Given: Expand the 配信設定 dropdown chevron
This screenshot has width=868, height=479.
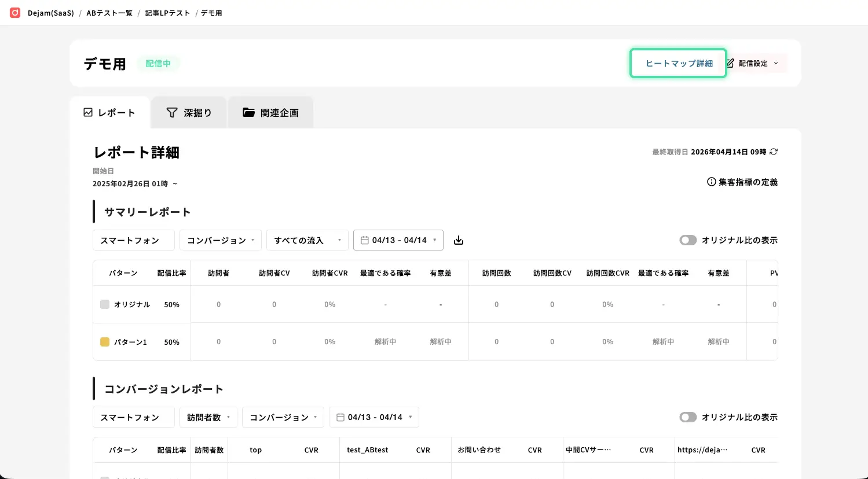Looking at the screenshot, I should [x=776, y=64].
